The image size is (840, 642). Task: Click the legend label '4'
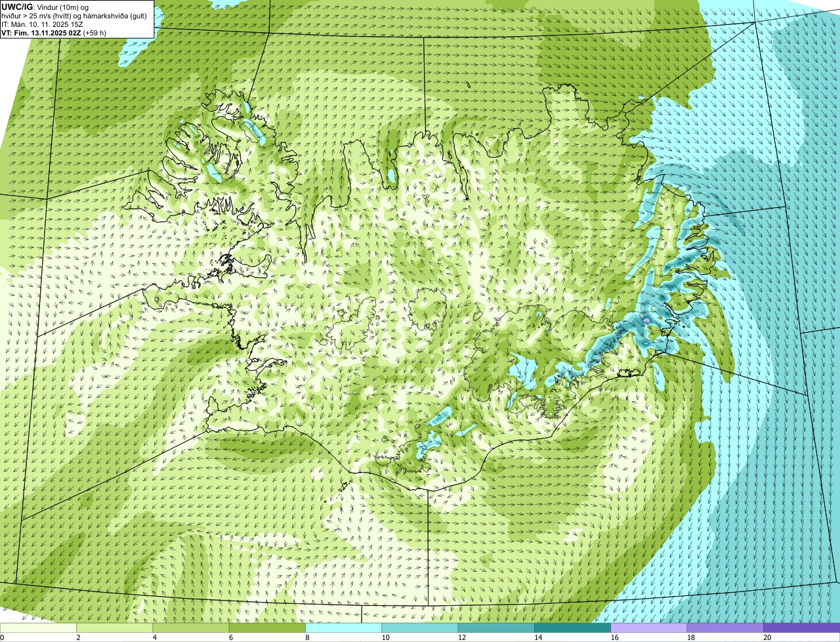pyautogui.click(x=154, y=637)
